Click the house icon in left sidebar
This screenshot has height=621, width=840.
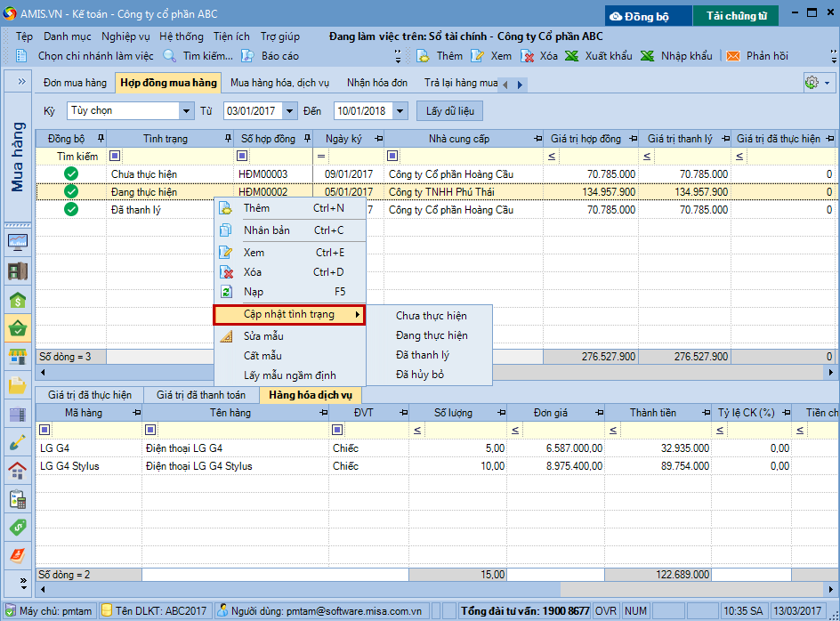pyautogui.click(x=18, y=471)
